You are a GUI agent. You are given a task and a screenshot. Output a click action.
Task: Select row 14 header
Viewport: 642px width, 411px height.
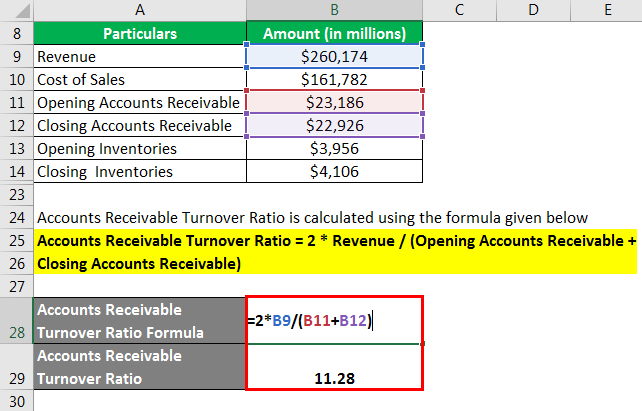(x=17, y=171)
